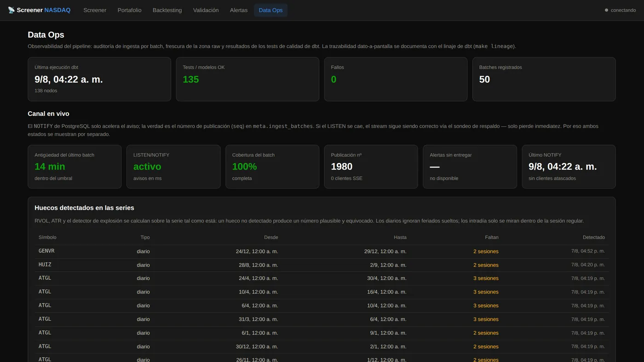
Task: Click the '7/8, 04:52 p. m.' detected cell
Action: point(588,251)
